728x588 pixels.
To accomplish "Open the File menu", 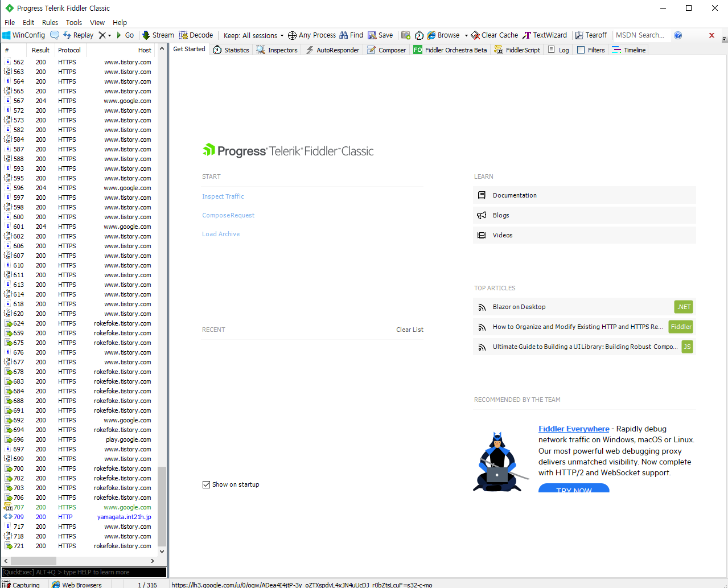I will coord(10,23).
